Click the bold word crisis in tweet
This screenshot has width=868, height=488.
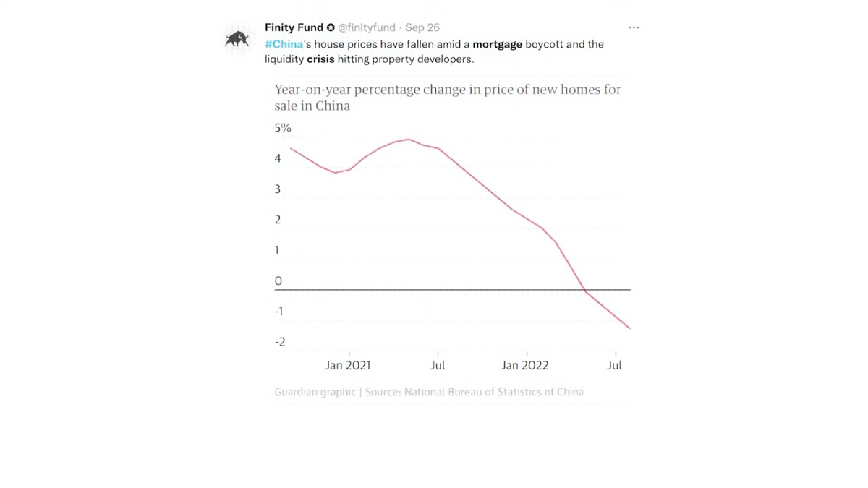click(x=320, y=59)
